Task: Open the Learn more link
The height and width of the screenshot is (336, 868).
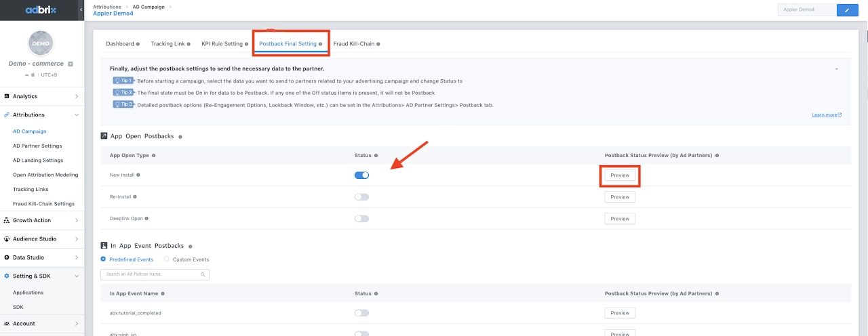Action: click(x=826, y=115)
